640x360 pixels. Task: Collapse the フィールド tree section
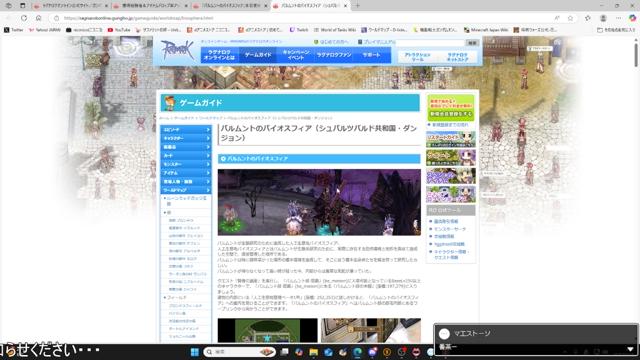point(165,298)
